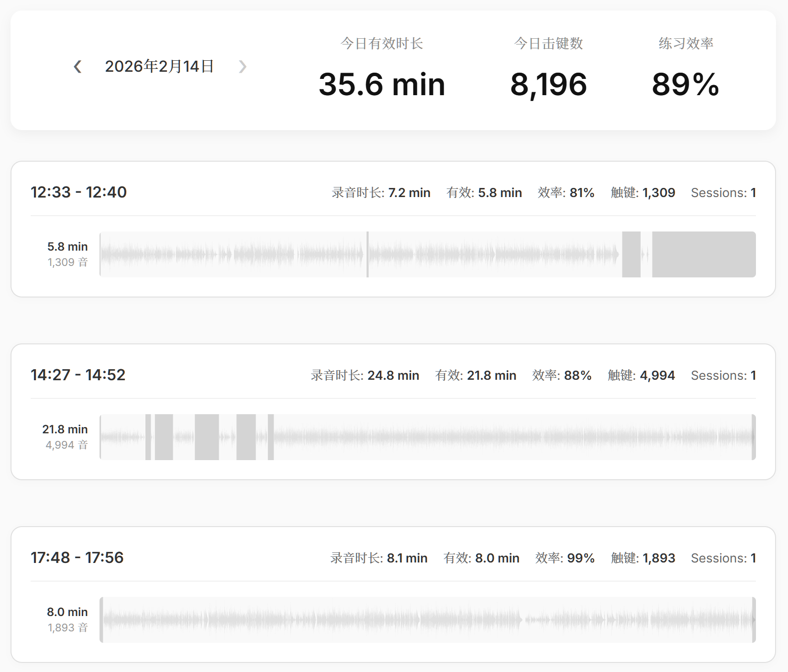
Task: Select the 17:48 - 17:56 session title
Action: tap(77, 558)
